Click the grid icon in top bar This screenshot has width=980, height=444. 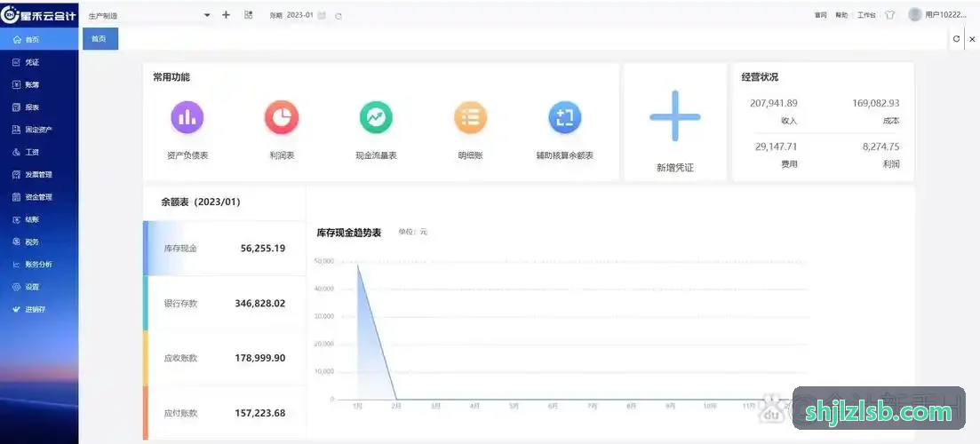point(248,15)
